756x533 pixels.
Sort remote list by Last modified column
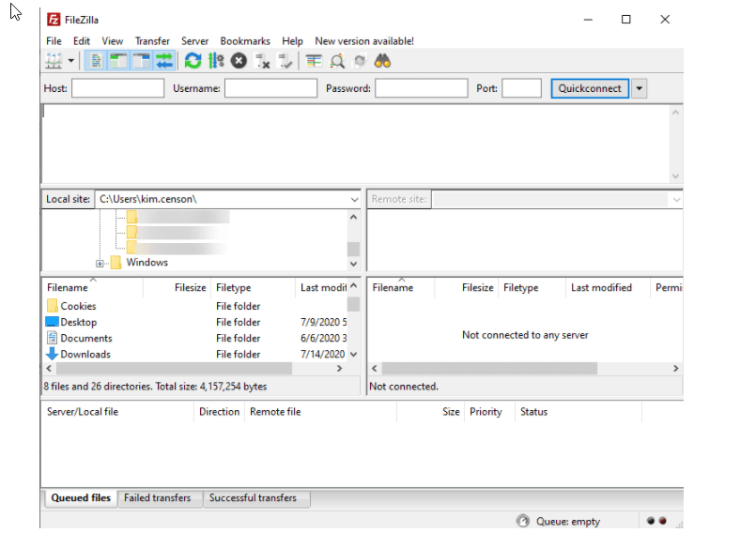point(608,287)
